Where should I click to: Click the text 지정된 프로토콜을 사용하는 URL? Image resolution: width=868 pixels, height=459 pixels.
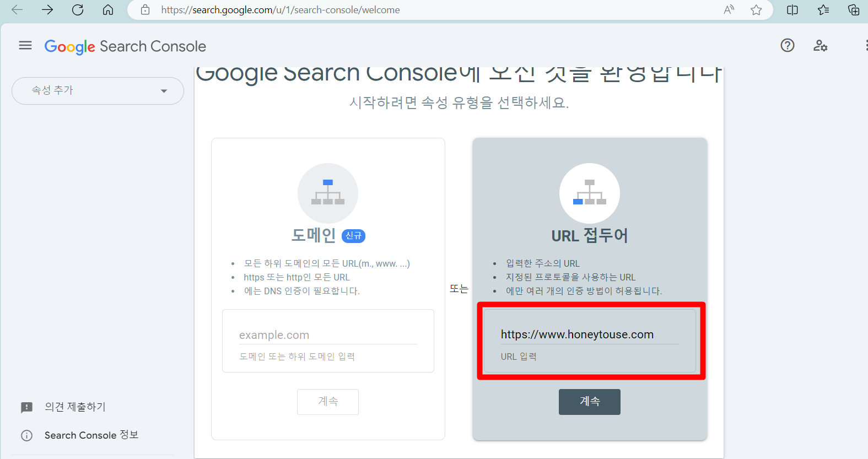[571, 277]
